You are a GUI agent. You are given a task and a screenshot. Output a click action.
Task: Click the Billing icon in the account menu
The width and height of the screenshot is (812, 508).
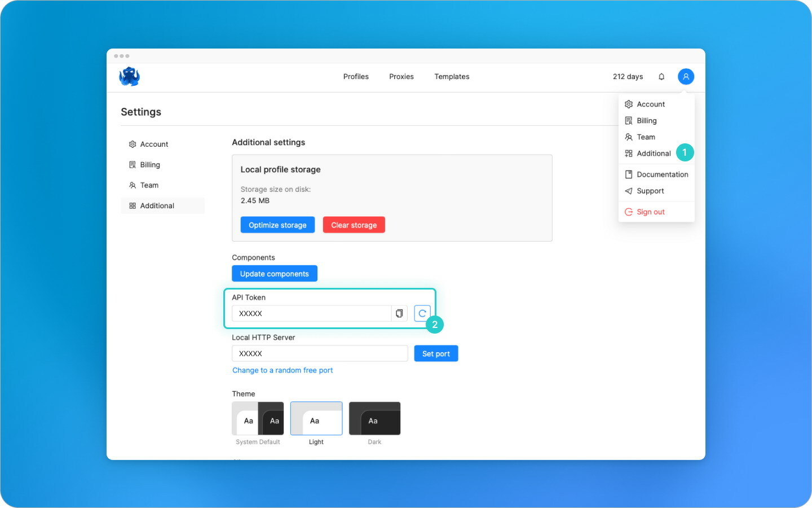click(x=629, y=120)
